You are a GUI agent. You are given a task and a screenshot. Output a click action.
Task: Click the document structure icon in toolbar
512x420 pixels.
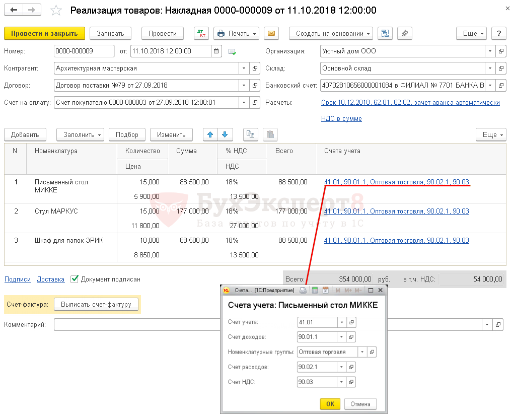pyautogui.click(x=385, y=33)
